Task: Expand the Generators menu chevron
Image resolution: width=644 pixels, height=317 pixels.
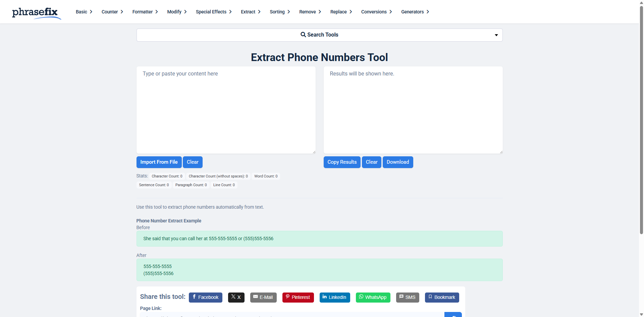Action: tap(427, 12)
